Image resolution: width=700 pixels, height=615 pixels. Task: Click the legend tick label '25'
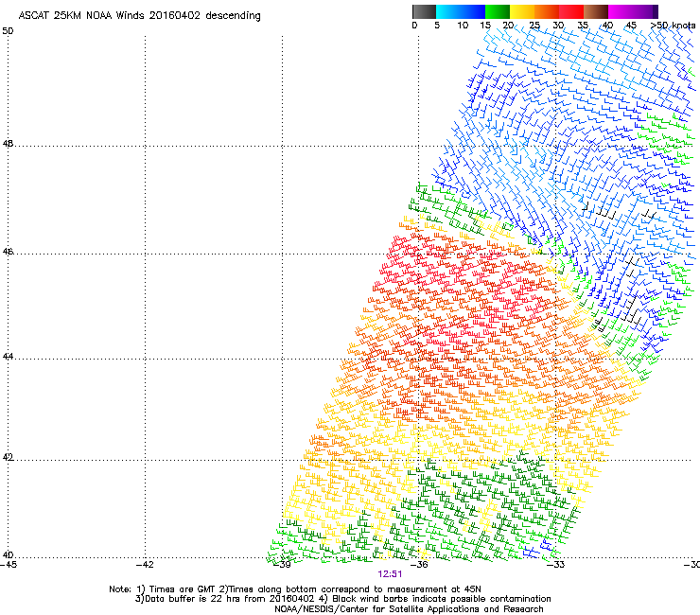pyautogui.click(x=534, y=26)
